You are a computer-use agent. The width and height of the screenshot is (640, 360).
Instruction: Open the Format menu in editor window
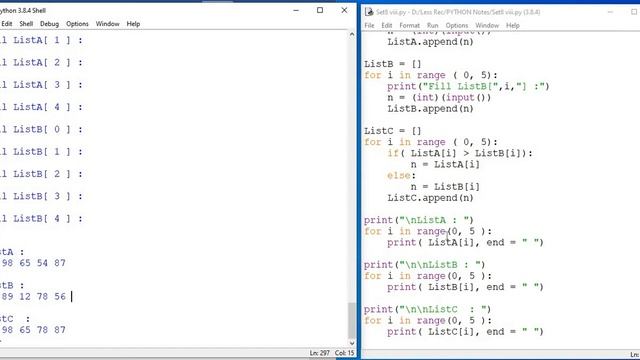(x=409, y=25)
